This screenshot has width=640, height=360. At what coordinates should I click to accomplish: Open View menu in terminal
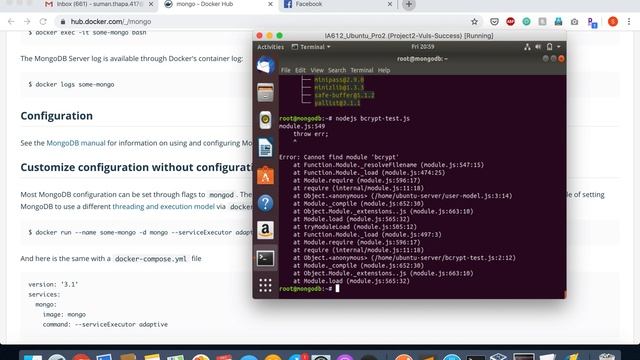tap(317, 70)
